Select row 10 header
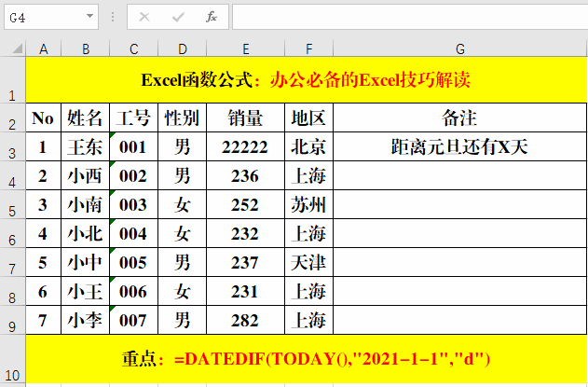Viewport: 588px width, 387px height. 12,359
